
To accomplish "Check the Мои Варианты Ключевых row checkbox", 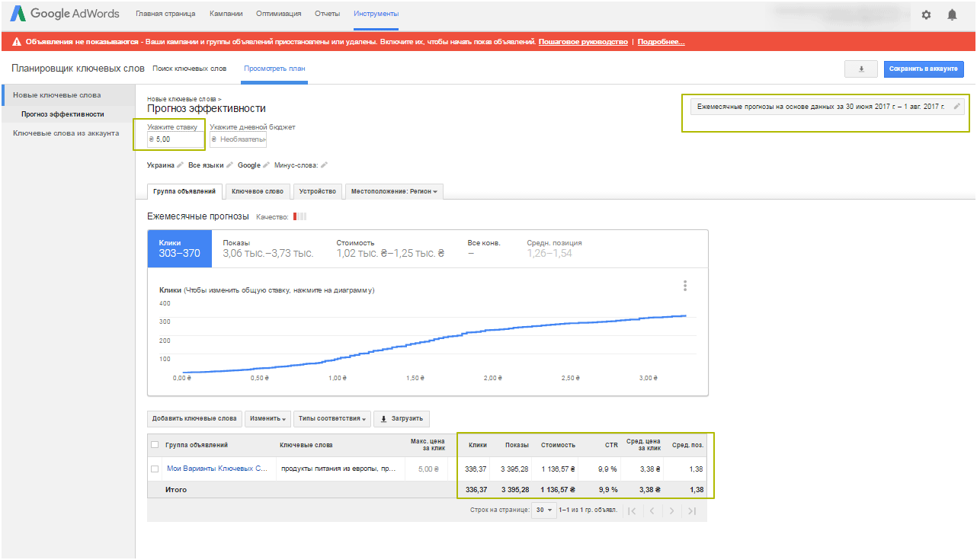I will 155,469.
